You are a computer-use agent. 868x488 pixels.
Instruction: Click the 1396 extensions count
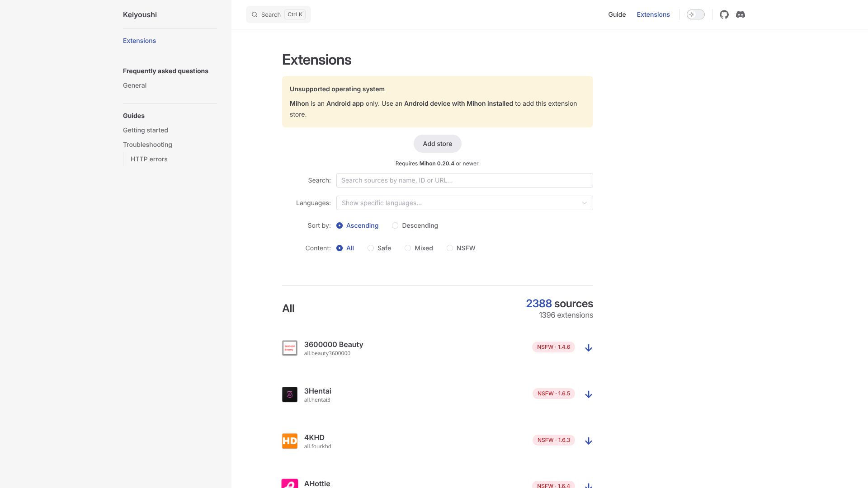566,315
